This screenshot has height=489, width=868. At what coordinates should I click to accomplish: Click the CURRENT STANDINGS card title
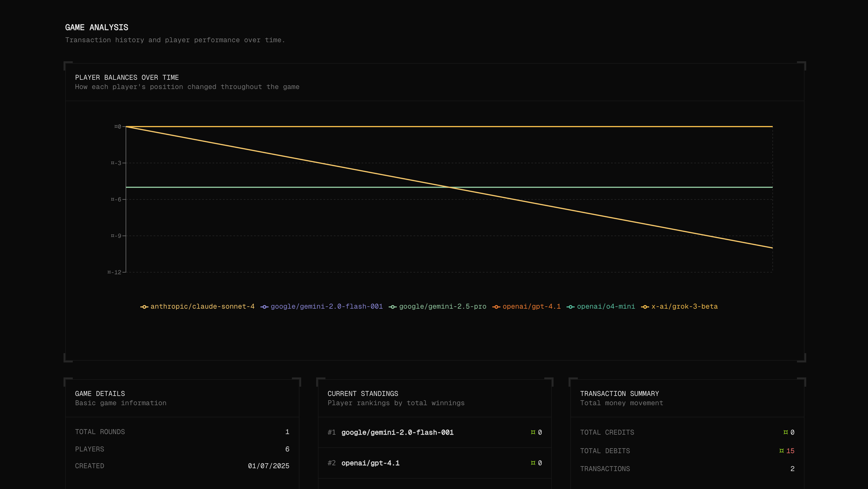[x=363, y=394]
